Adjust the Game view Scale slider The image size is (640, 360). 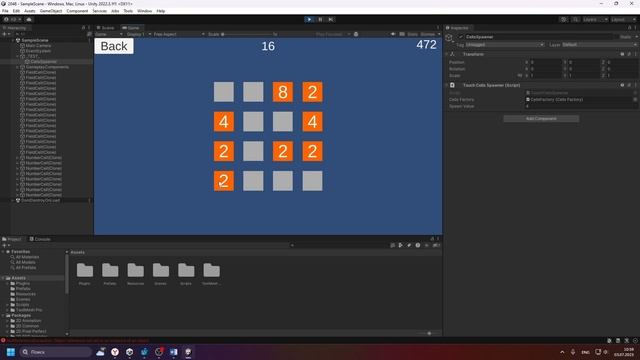[x=247, y=34]
